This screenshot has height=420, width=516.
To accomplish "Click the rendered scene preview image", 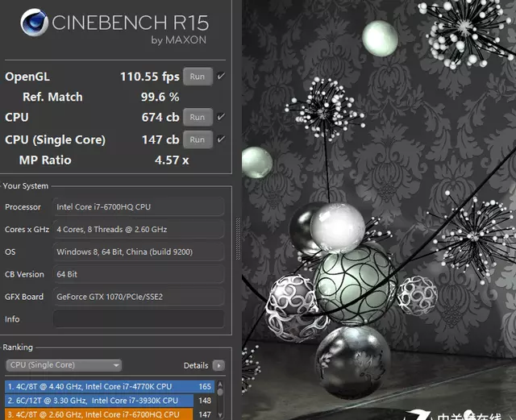I will (x=379, y=210).
